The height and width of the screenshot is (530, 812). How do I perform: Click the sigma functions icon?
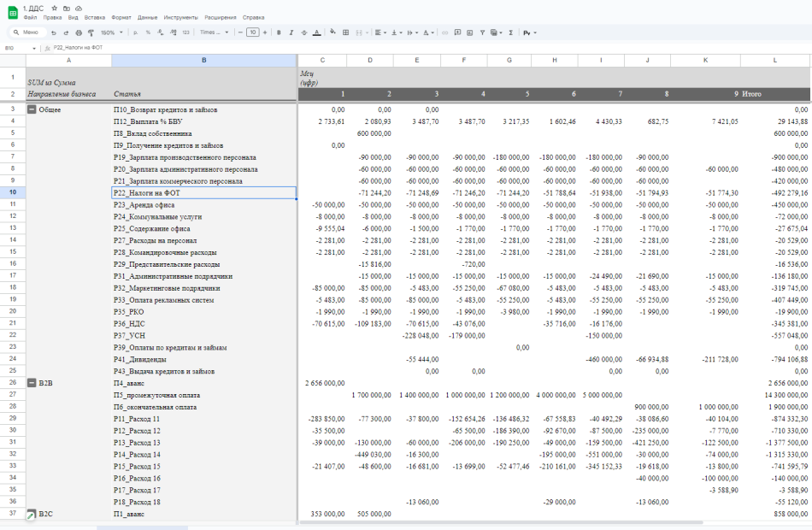pos(510,32)
